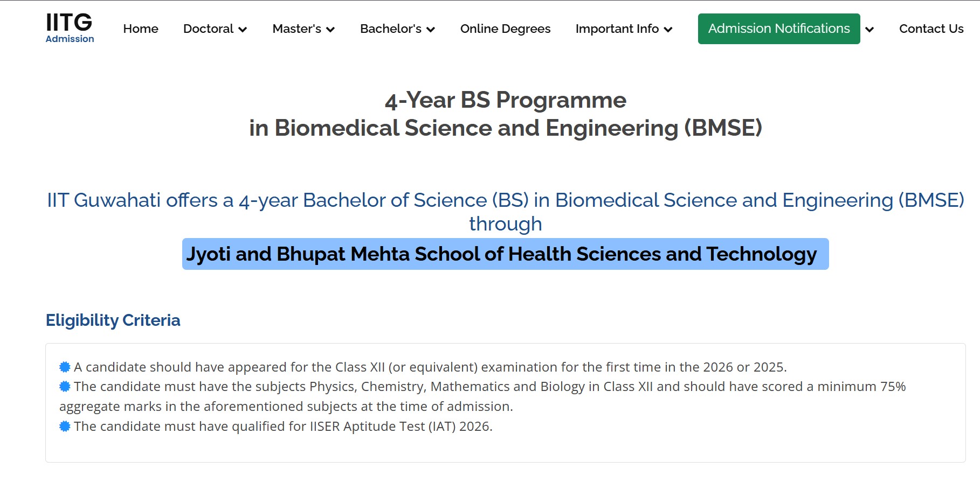Image resolution: width=980 pixels, height=482 pixels.
Task: Open the Online Degrees menu item
Action: (x=505, y=29)
